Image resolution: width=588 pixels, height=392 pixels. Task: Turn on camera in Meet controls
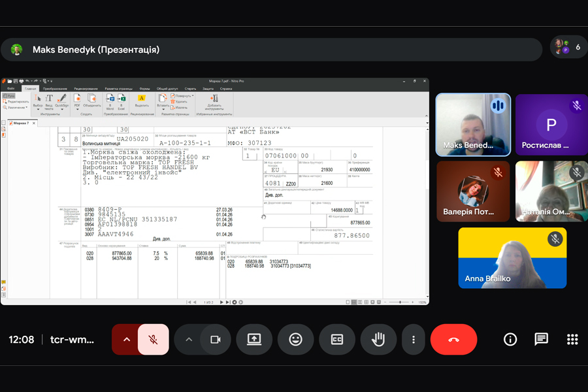(x=215, y=340)
